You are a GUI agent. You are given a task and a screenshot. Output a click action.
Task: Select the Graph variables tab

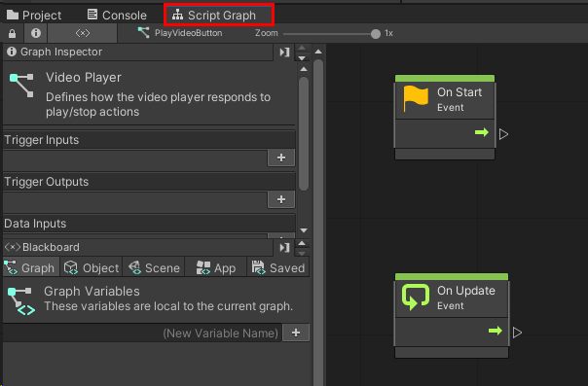[x=31, y=267]
